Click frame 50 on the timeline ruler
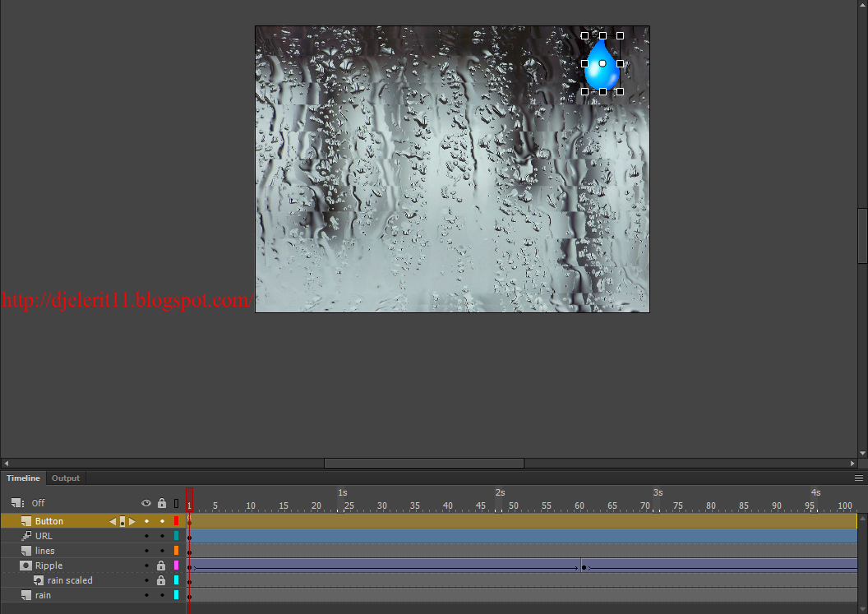Viewport: 868px width, 614px height. (x=512, y=506)
